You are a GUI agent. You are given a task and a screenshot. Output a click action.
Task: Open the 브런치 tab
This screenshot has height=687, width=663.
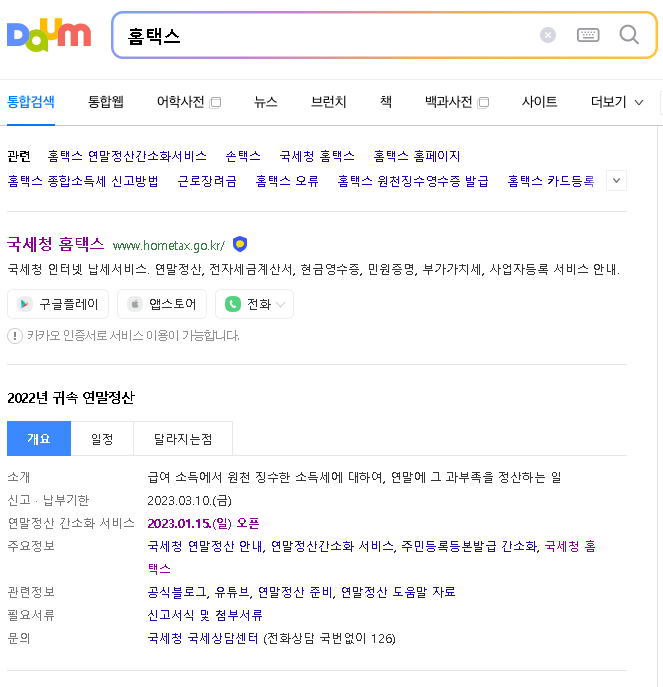(x=328, y=102)
